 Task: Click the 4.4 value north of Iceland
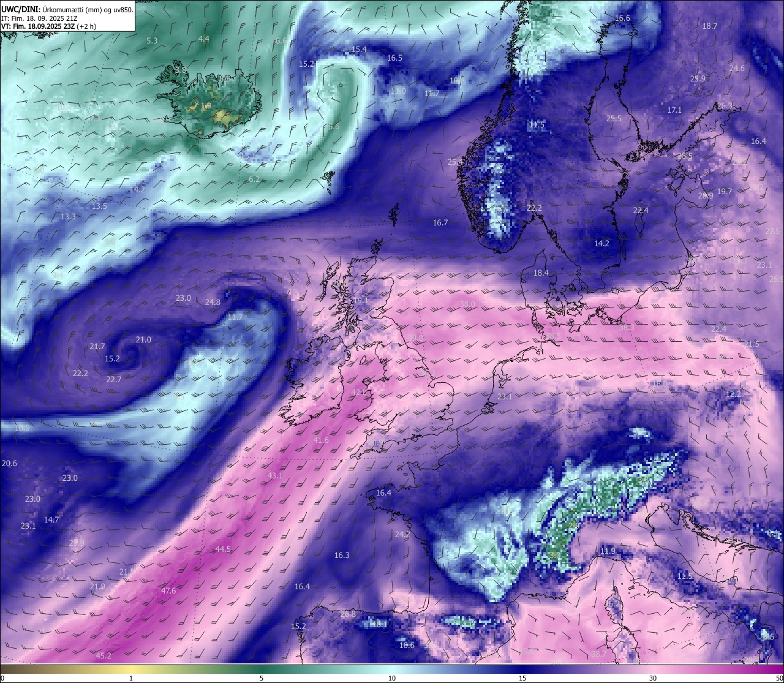tap(204, 39)
